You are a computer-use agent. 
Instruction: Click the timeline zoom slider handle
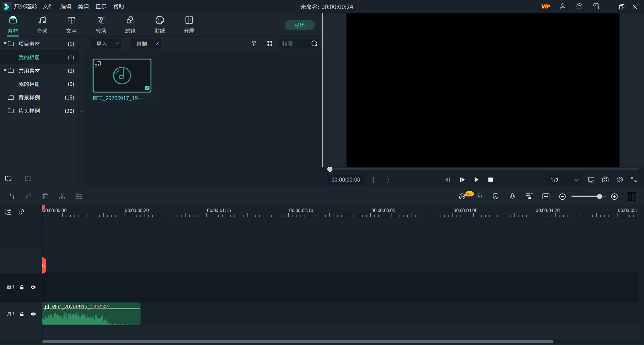point(599,197)
